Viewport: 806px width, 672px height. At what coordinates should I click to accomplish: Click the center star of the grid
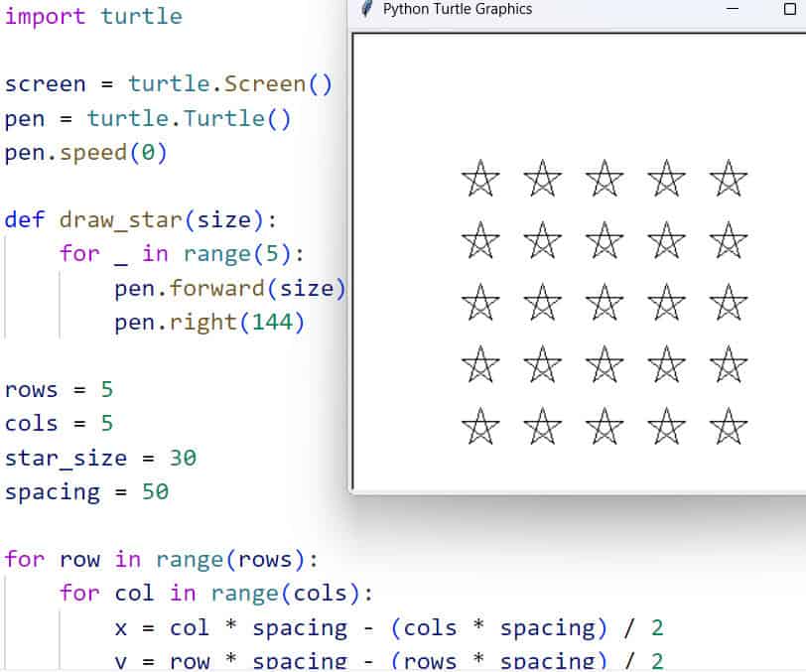point(604,303)
